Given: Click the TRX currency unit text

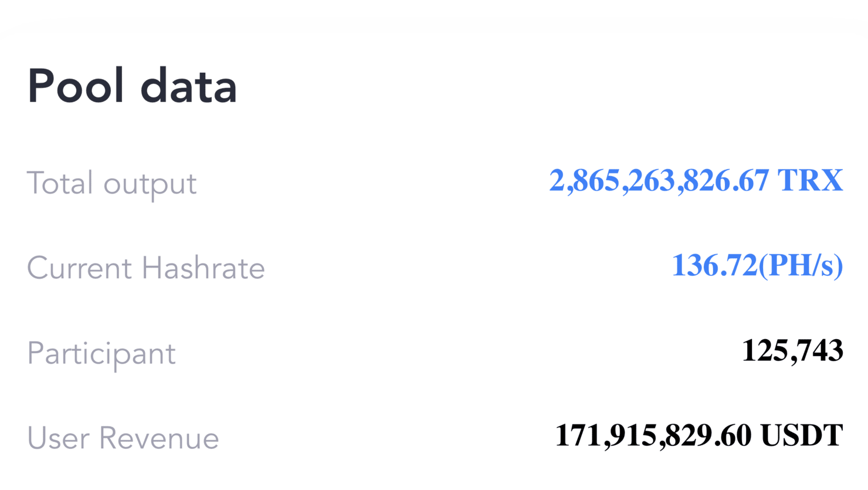Looking at the screenshot, I should (811, 181).
